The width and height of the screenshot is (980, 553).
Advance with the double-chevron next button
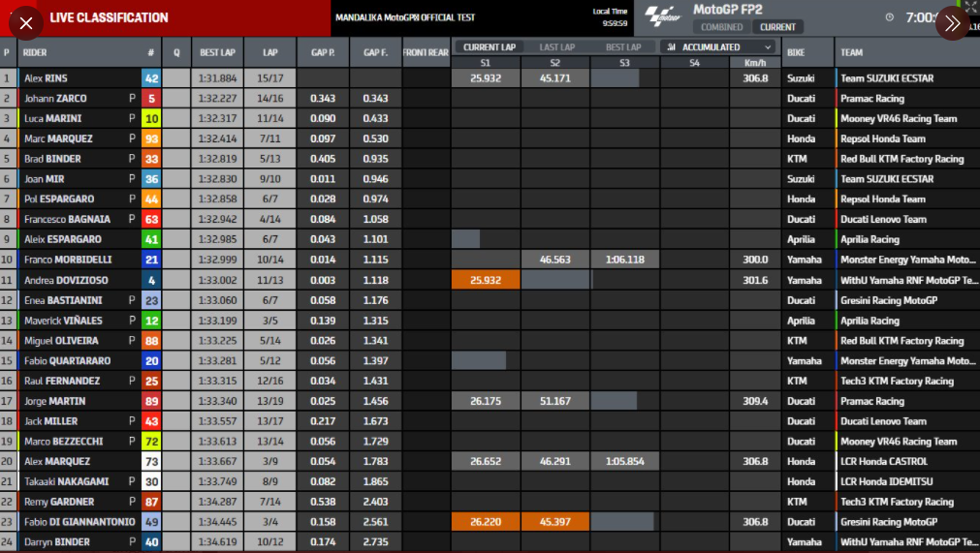click(953, 23)
